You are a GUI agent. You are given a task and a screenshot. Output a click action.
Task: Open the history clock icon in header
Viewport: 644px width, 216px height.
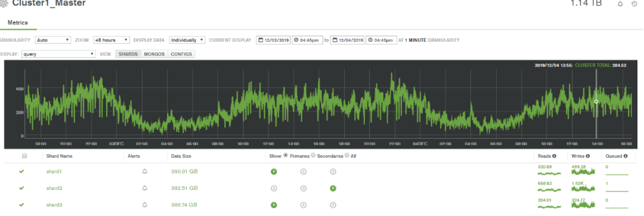[634, 4]
